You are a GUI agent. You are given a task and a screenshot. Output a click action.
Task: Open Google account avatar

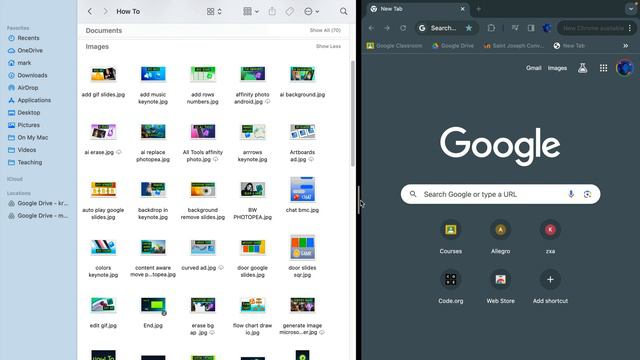(624, 68)
